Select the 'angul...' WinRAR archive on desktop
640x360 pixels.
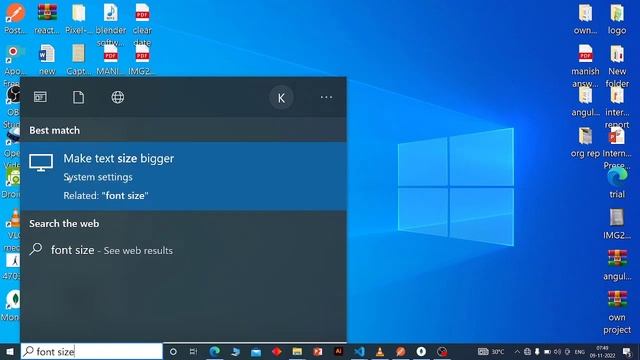tap(617, 265)
